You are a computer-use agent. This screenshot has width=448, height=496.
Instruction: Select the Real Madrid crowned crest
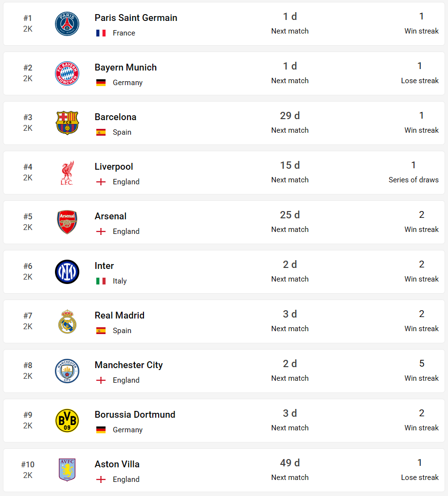(67, 321)
